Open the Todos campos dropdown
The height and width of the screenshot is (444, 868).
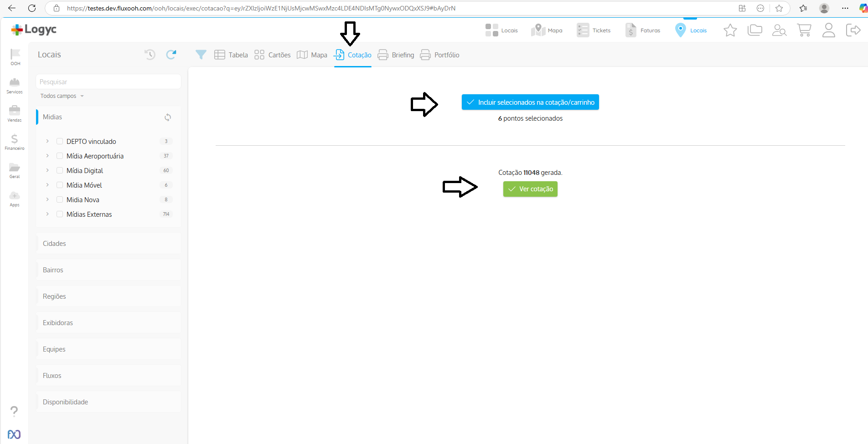[x=62, y=96]
